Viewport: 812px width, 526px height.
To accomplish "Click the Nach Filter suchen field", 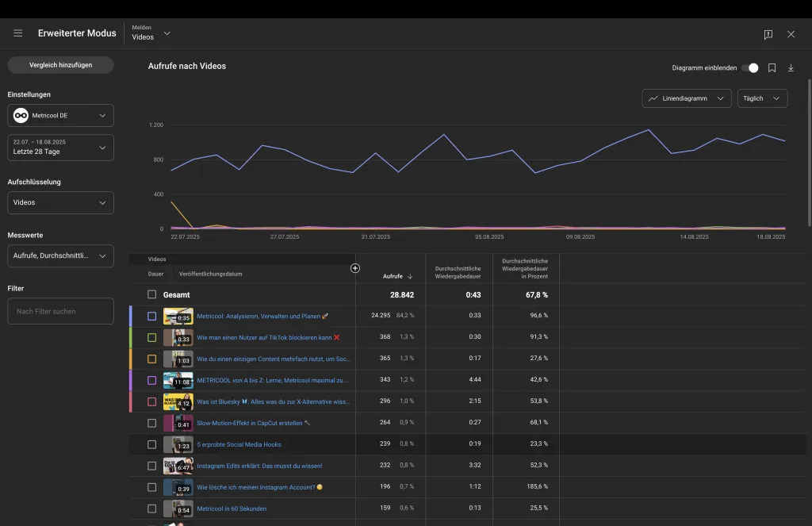I will (60, 311).
